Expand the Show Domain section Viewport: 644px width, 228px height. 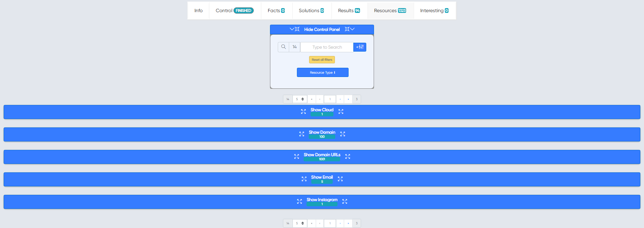click(322, 134)
